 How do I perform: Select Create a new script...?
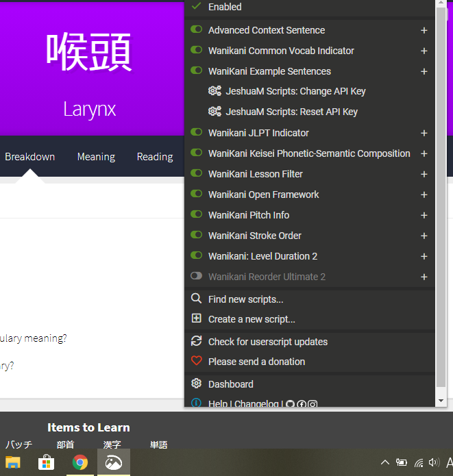click(252, 319)
